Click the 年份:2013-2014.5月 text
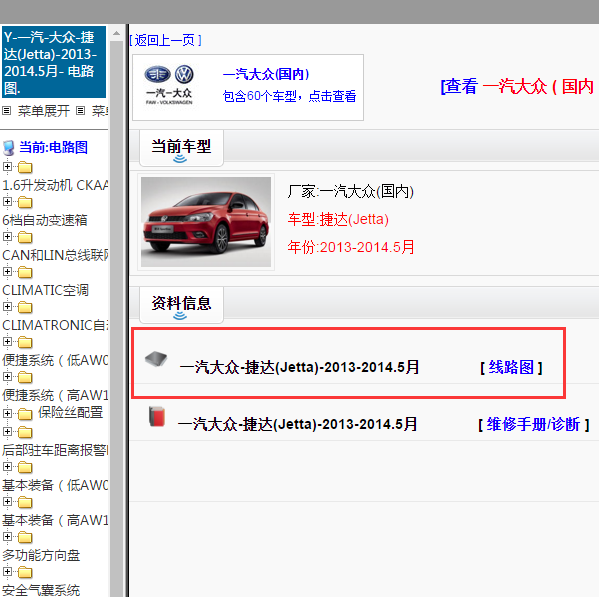Screen dimensions: 599x597 click(x=351, y=247)
